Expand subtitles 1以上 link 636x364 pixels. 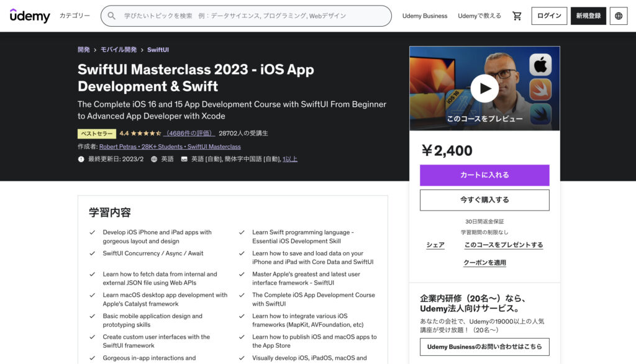pyautogui.click(x=290, y=159)
